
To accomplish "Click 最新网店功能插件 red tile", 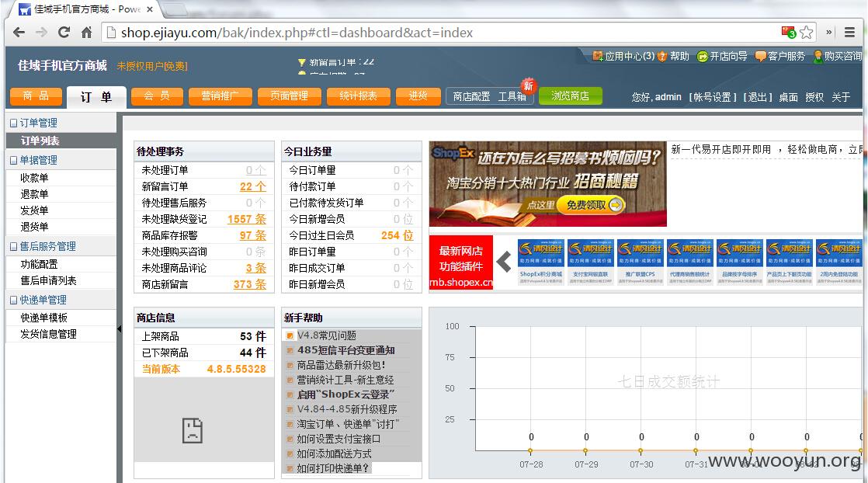I will (x=461, y=262).
